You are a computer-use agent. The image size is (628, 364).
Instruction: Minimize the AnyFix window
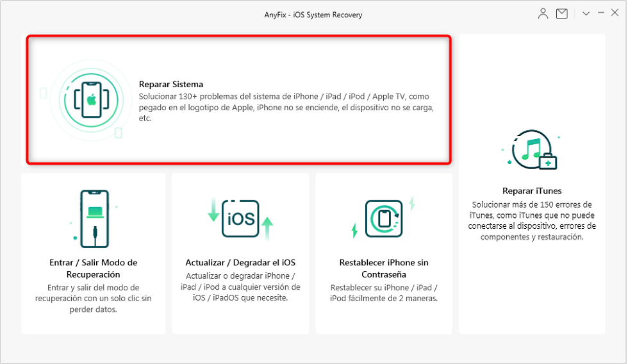point(601,13)
